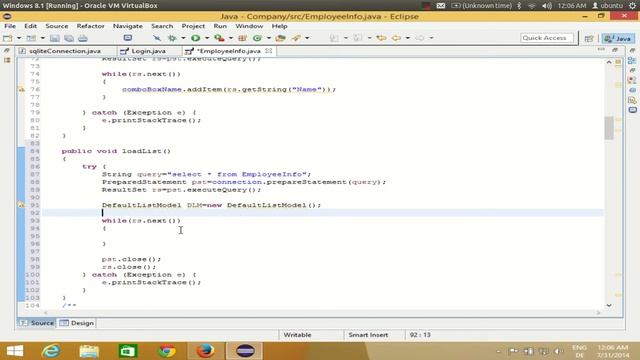Click the Back navigation yellow arrow

click(x=396, y=38)
